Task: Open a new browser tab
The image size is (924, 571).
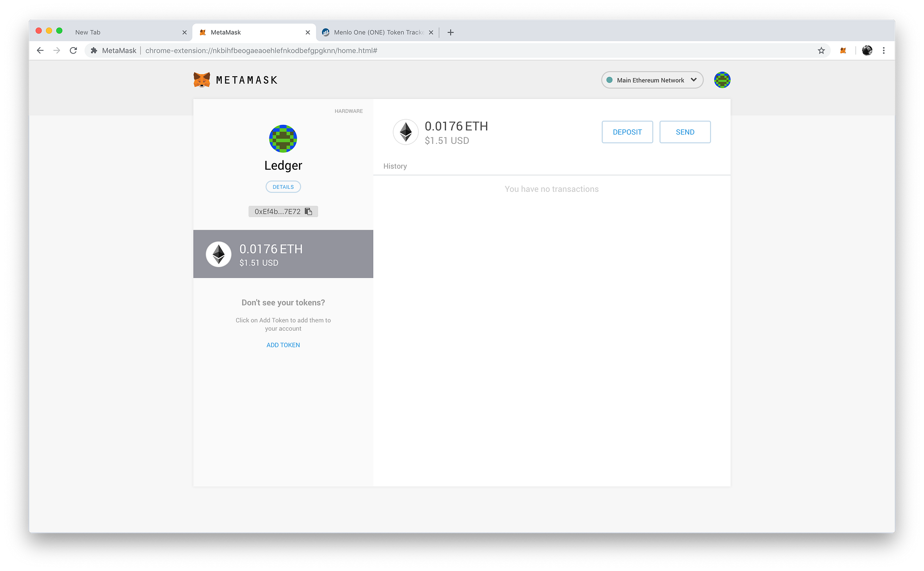Action: pos(450,32)
